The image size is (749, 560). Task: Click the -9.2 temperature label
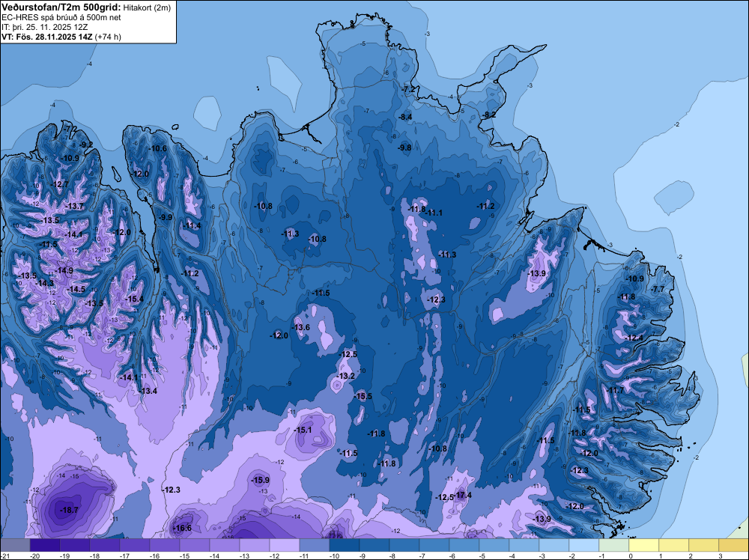click(85, 144)
